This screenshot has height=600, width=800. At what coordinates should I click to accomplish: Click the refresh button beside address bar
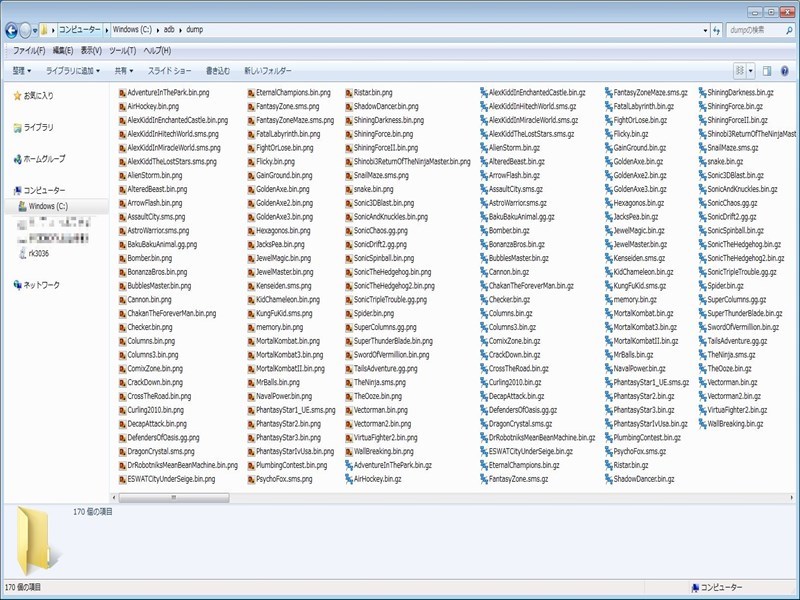tap(716, 30)
